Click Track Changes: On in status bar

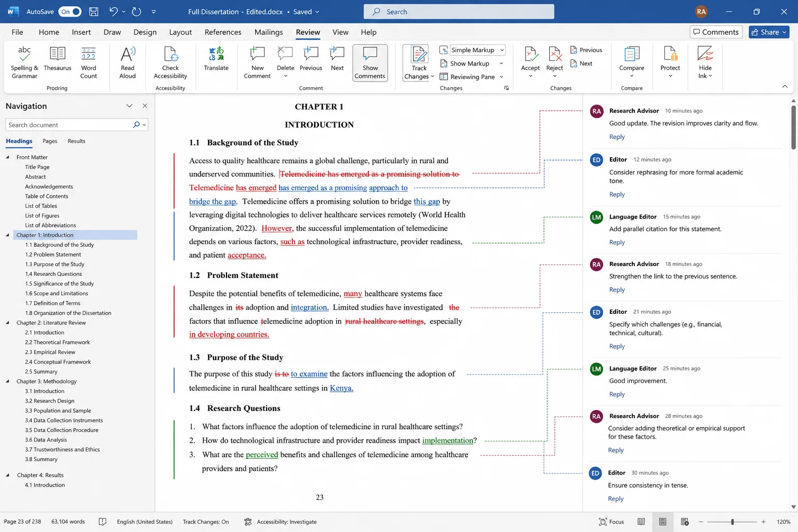(206, 522)
